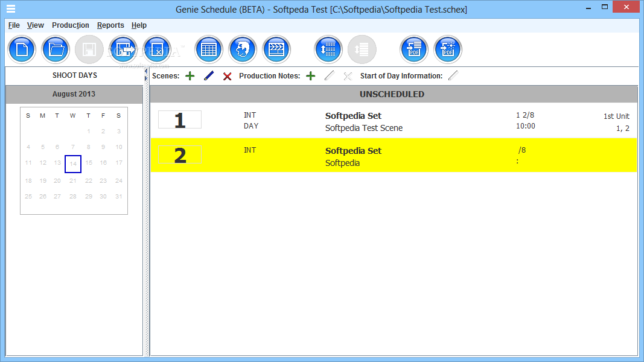The width and height of the screenshot is (644, 362).
Task: Delete the selected scene with red X
Action: click(227, 77)
